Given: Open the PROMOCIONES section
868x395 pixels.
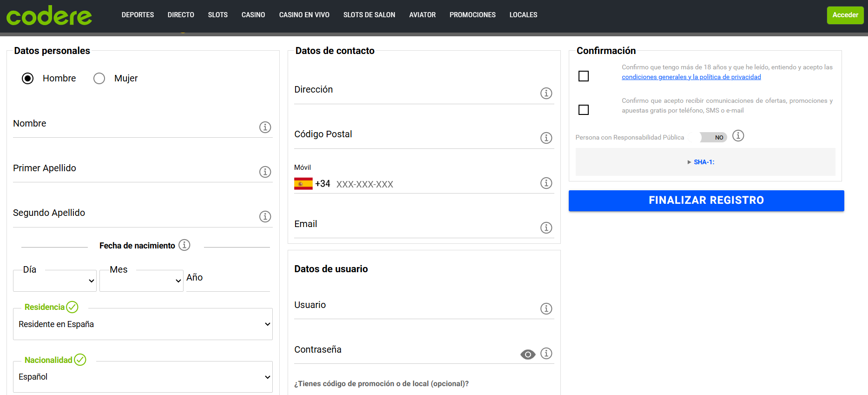Looking at the screenshot, I should 473,15.
